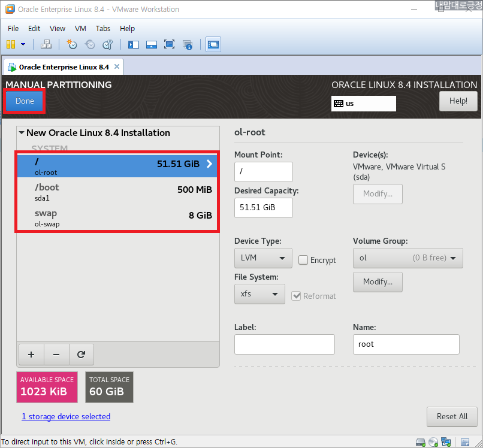Screen dimensions: 483x448
Task: Open the Help menu
Action: point(127,29)
